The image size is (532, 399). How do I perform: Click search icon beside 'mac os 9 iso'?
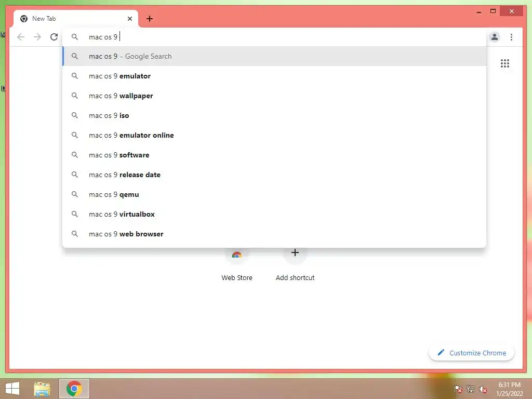[x=75, y=115]
